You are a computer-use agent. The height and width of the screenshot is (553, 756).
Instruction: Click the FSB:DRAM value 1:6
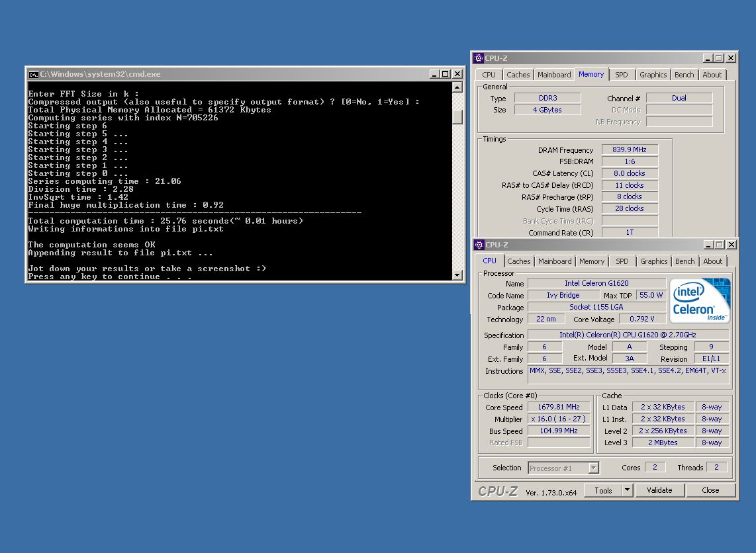(630, 161)
